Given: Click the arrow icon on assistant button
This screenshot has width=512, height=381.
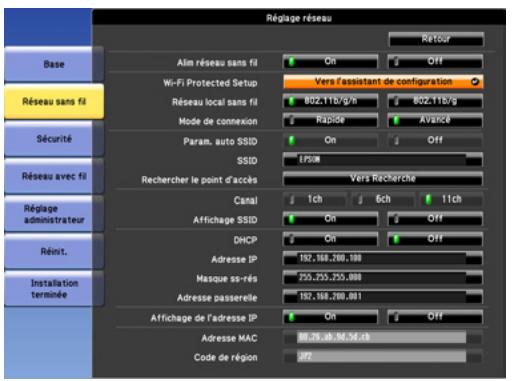Looking at the screenshot, I should (475, 82).
